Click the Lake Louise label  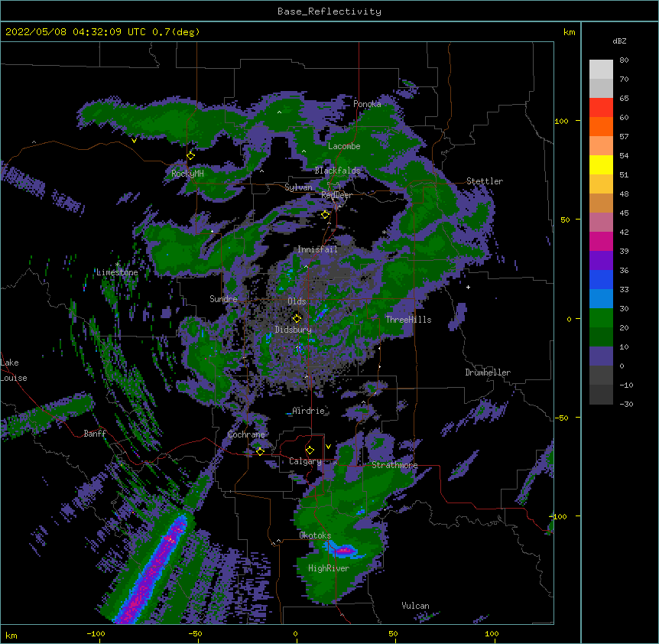(12, 370)
